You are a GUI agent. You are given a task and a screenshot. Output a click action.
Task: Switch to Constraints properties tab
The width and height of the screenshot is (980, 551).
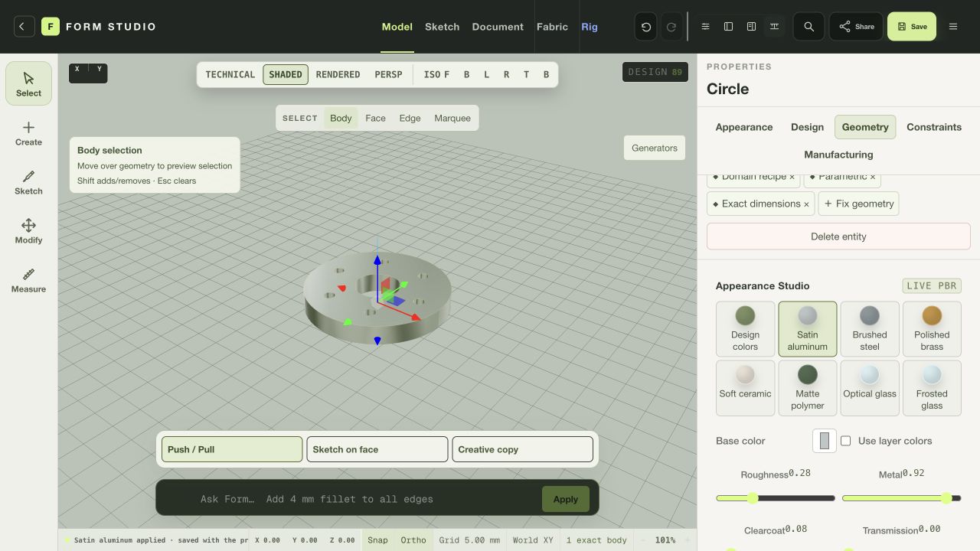coord(934,127)
